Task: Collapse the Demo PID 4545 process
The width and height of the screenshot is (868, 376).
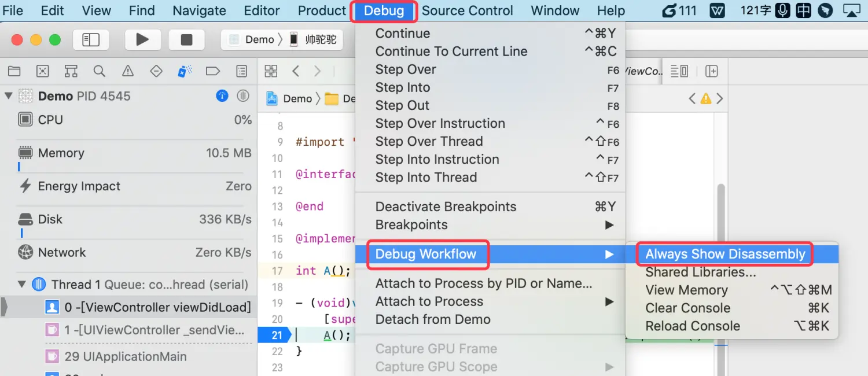Action: coord(8,96)
